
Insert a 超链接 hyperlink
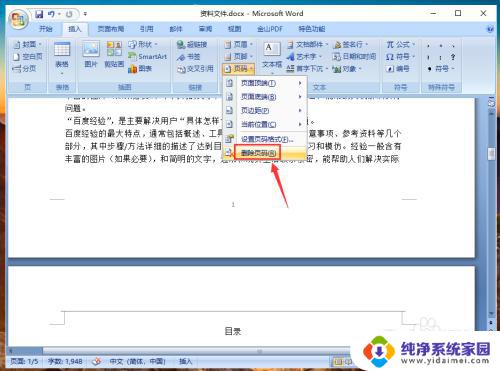pos(192,44)
